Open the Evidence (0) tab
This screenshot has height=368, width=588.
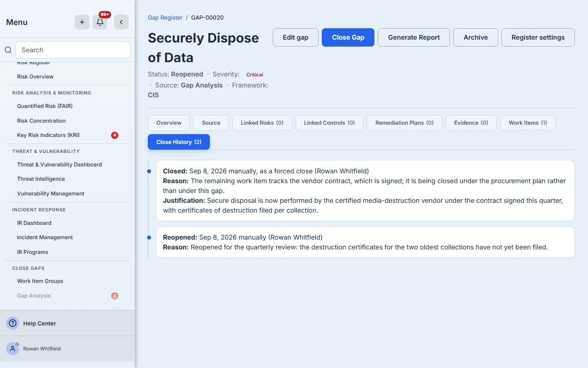coord(471,123)
